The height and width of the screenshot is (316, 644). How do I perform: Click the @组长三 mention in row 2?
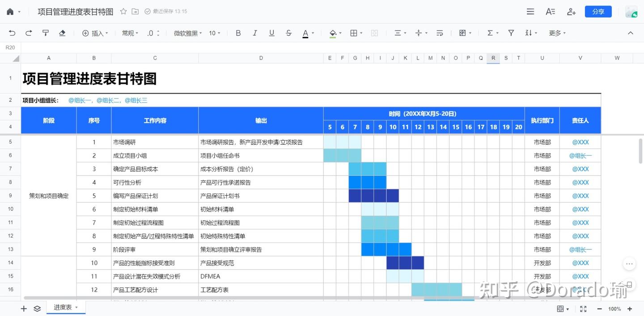136,100
